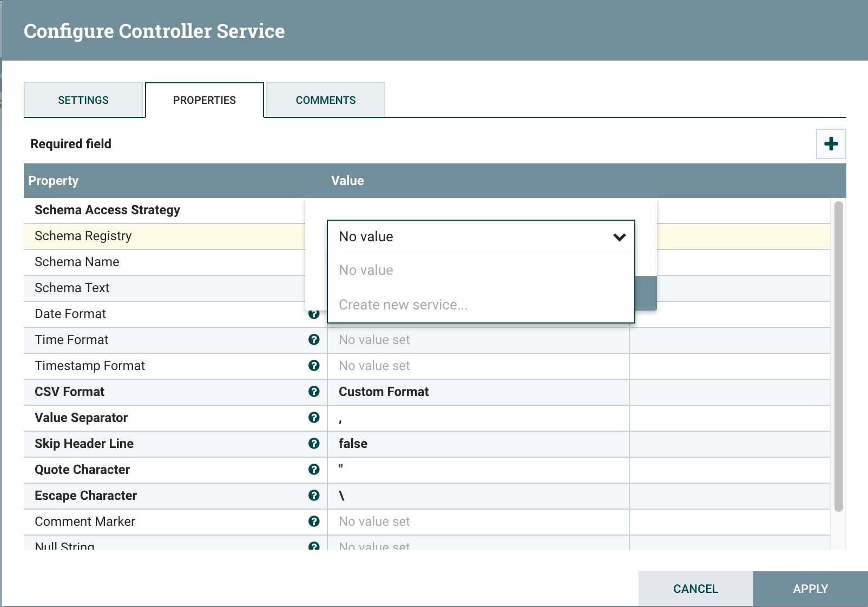This screenshot has width=868, height=607.
Task: Choose 'Create new service...' option
Action: (481, 305)
